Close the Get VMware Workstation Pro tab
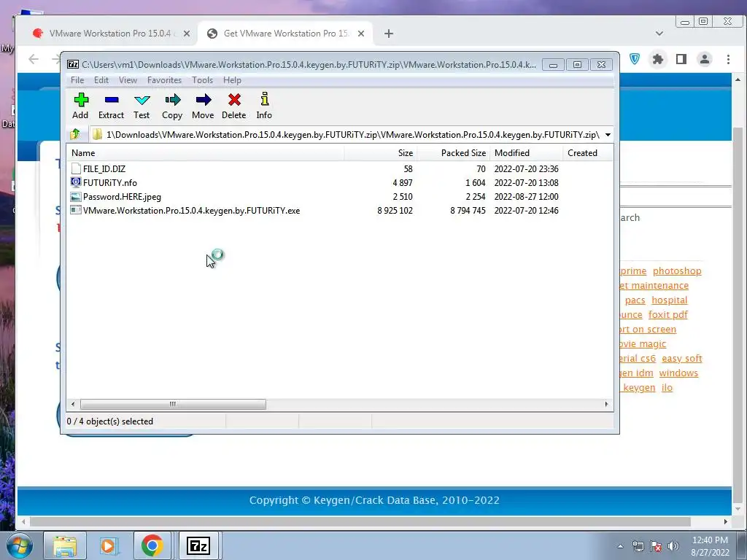 tap(361, 34)
